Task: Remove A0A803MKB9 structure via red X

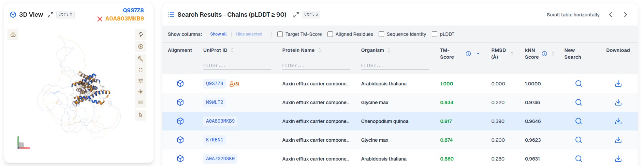Action: pyautogui.click(x=100, y=19)
